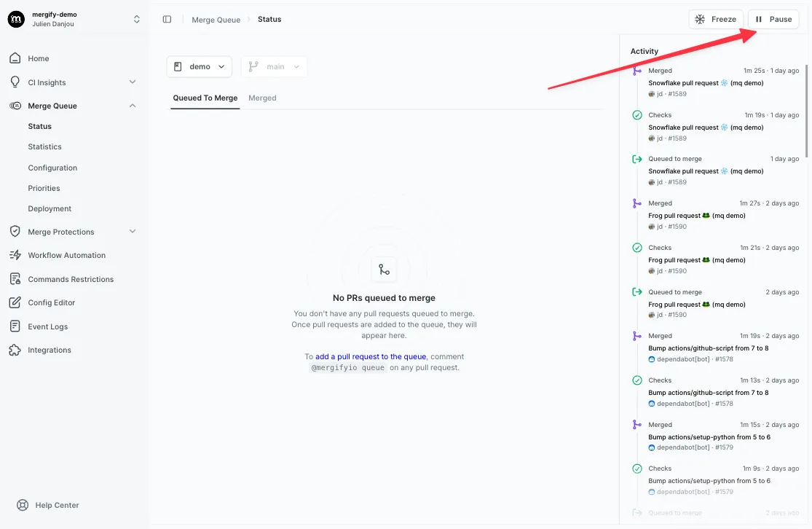Open Help Center via the question icon
Screen dimensions: 812x529
(23, 504)
